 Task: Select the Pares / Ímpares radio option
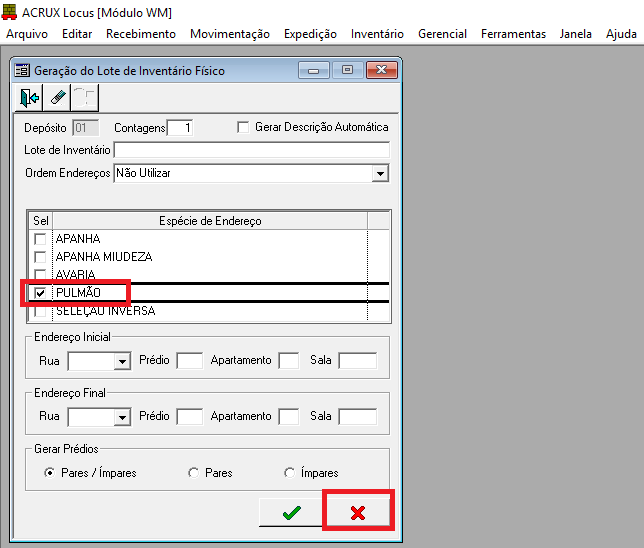49,473
